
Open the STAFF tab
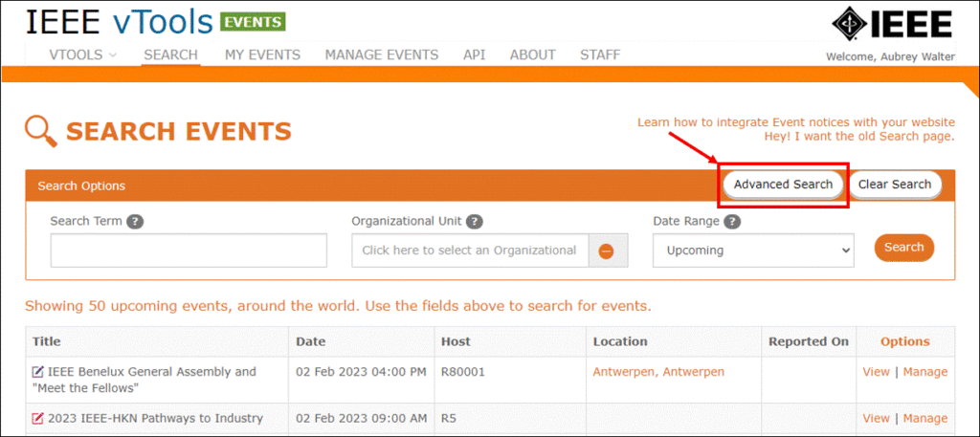point(600,55)
